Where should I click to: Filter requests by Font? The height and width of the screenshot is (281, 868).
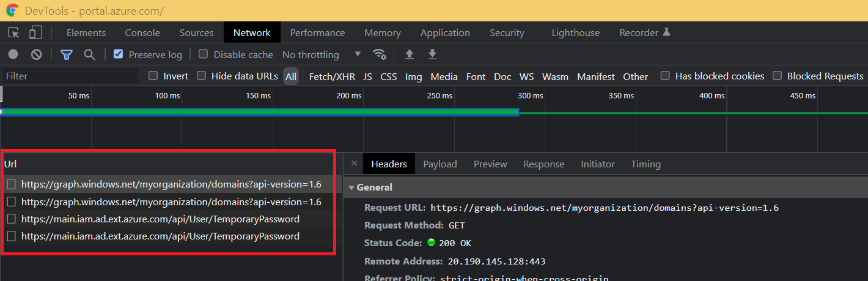[x=476, y=76]
